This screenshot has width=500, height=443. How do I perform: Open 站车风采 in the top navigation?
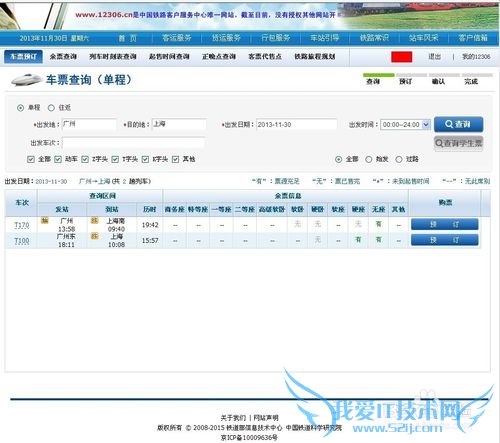[x=424, y=38]
